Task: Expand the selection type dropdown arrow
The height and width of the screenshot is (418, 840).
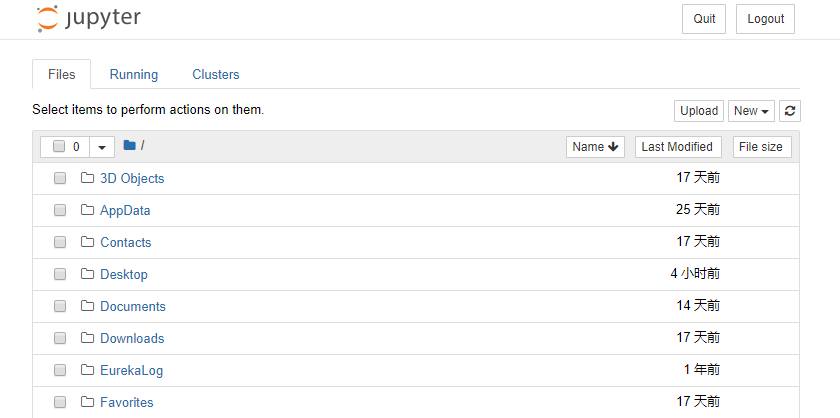Action: (x=102, y=147)
